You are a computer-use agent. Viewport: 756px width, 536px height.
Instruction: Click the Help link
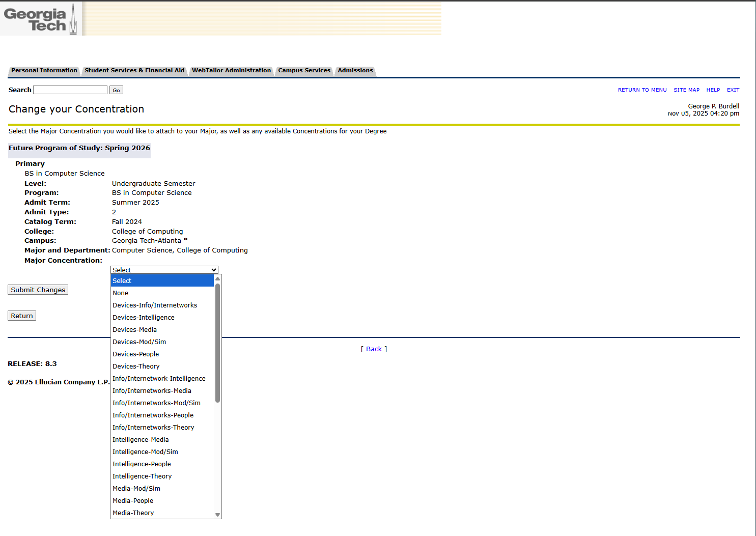tap(713, 90)
